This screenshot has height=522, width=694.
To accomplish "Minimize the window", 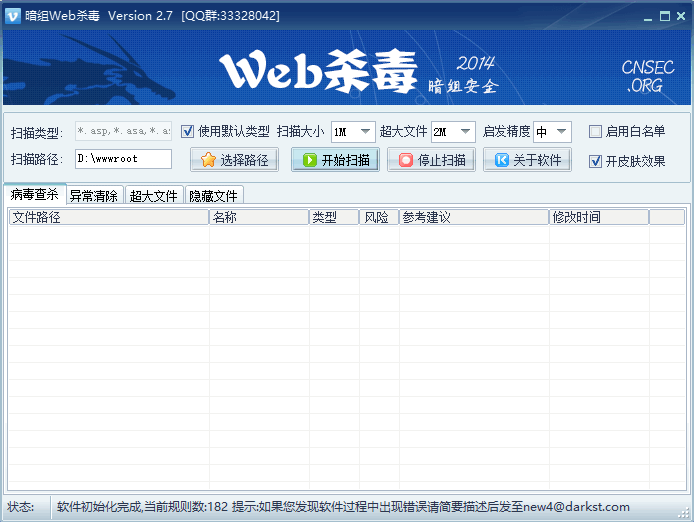I will point(648,17).
